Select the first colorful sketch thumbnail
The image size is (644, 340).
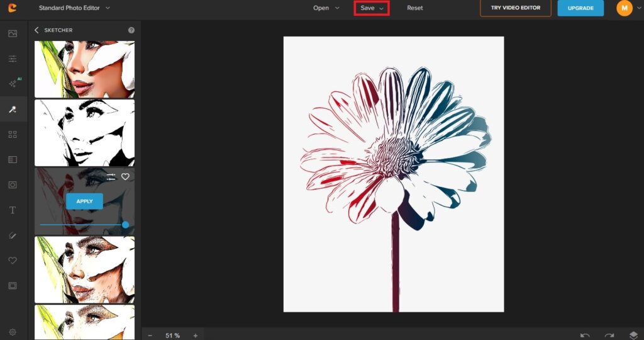tap(85, 69)
